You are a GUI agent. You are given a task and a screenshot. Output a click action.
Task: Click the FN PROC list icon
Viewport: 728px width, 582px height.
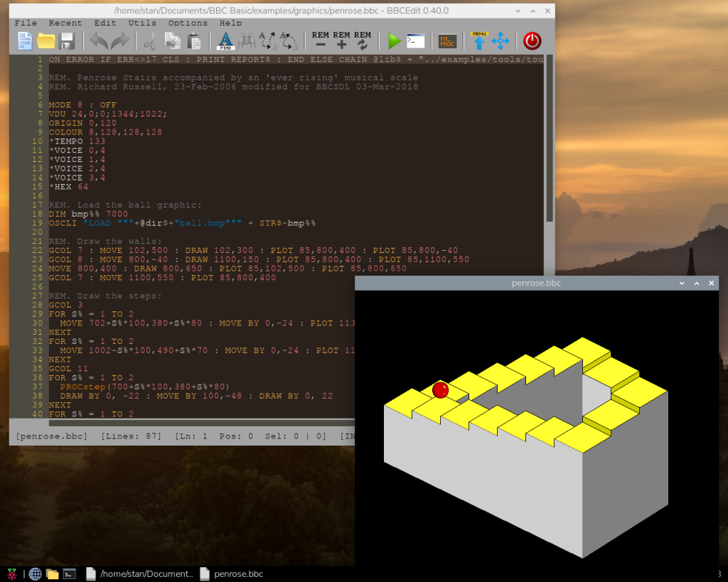[x=447, y=41]
